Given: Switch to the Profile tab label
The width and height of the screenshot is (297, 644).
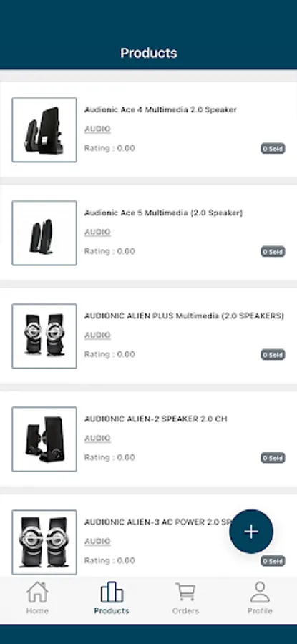Looking at the screenshot, I should (x=260, y=611).
